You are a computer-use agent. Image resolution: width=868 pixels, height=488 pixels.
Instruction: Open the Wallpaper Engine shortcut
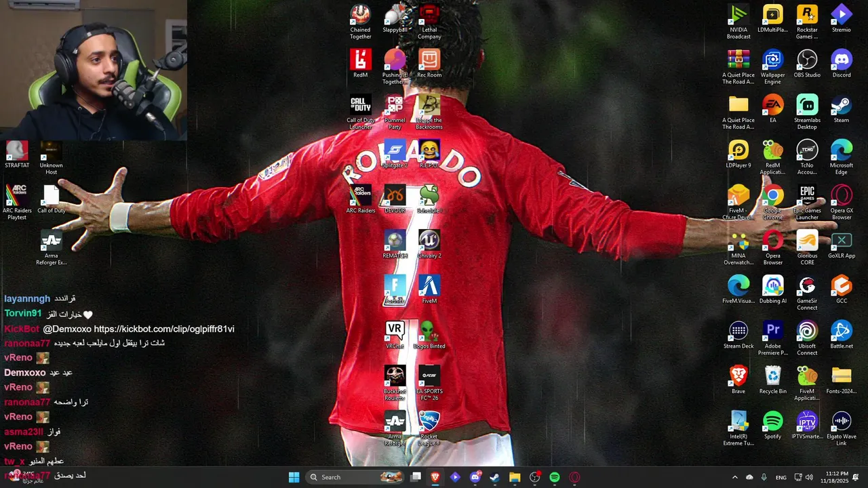click(773, 67)
